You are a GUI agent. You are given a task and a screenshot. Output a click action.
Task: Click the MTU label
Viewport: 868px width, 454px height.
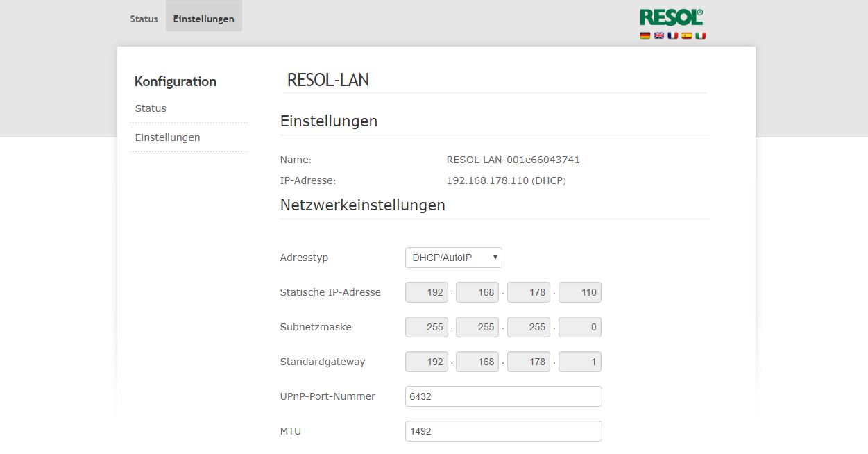291,431
